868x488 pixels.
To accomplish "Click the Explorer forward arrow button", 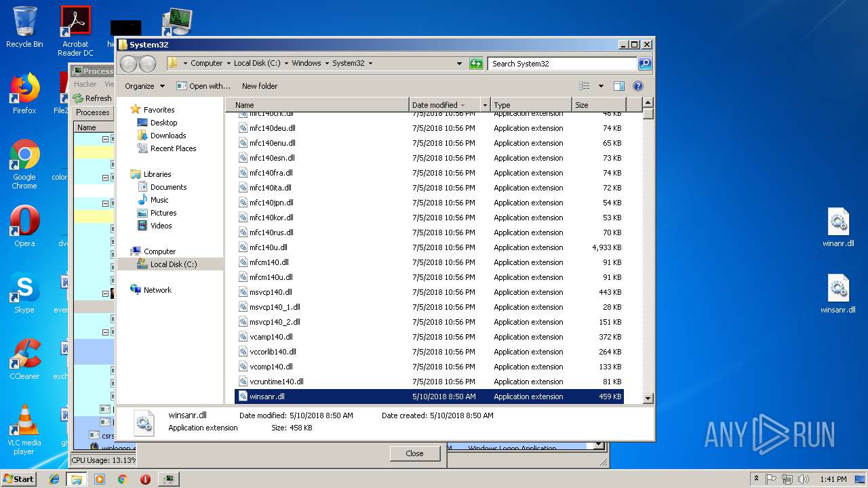I will (147, 64).
